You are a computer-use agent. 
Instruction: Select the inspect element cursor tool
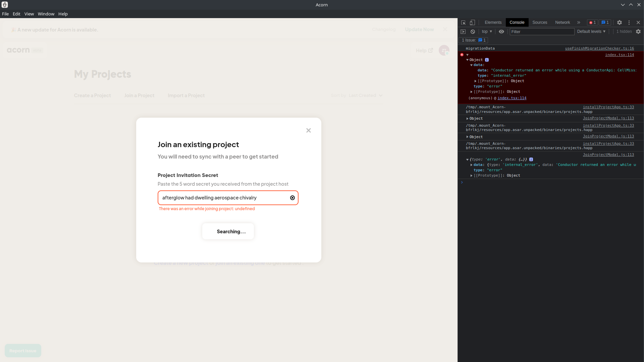tap(463, 22)
